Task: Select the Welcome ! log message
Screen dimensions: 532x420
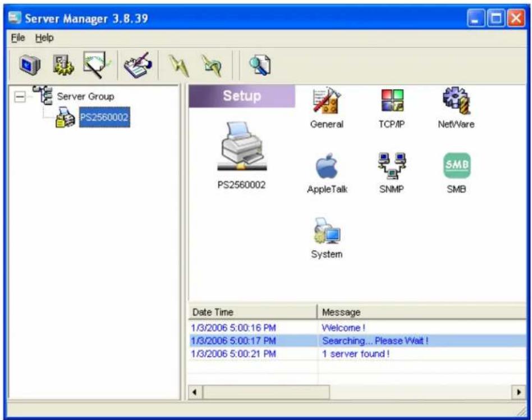Action: tap(343, 328)
